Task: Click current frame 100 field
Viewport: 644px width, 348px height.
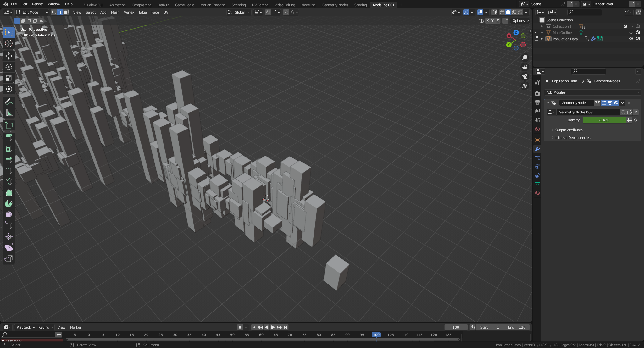Action: tap(456, 327)
